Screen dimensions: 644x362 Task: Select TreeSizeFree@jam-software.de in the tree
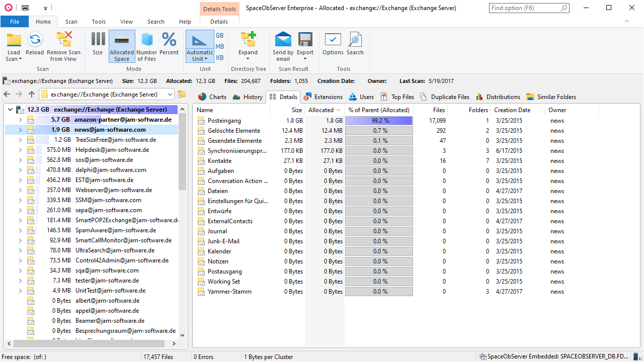[116, 140]
